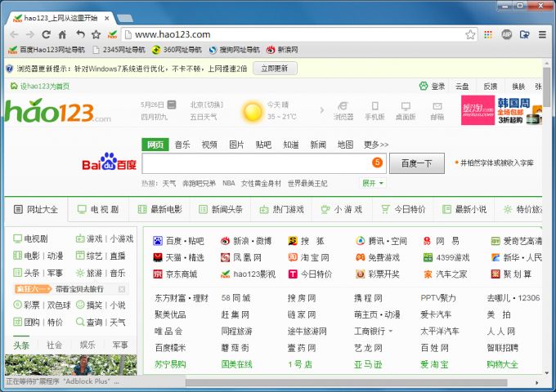
Task: Close the hao123 browser tab
Action: tap(107, 18)
